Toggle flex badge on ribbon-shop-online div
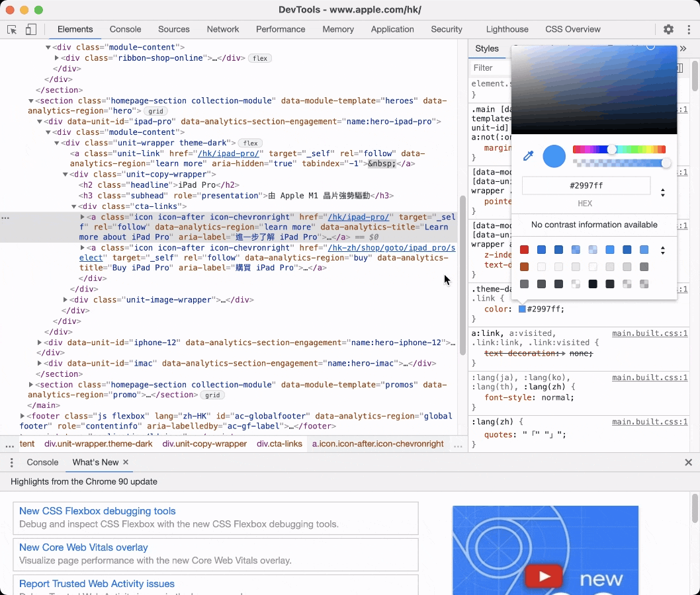The image size is (700, 595). click(260, 58)
